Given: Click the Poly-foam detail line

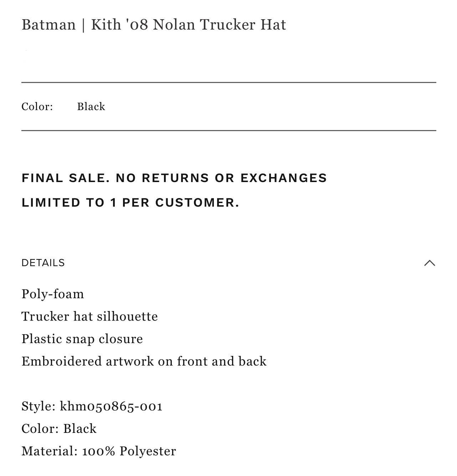Looking at the screenshot, I should coord(53,294).
